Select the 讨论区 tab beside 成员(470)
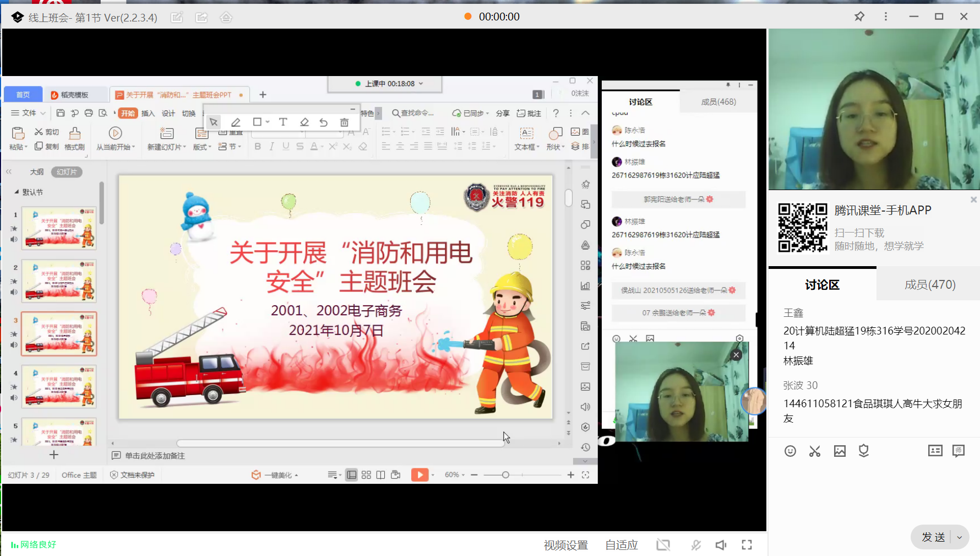 822,285
